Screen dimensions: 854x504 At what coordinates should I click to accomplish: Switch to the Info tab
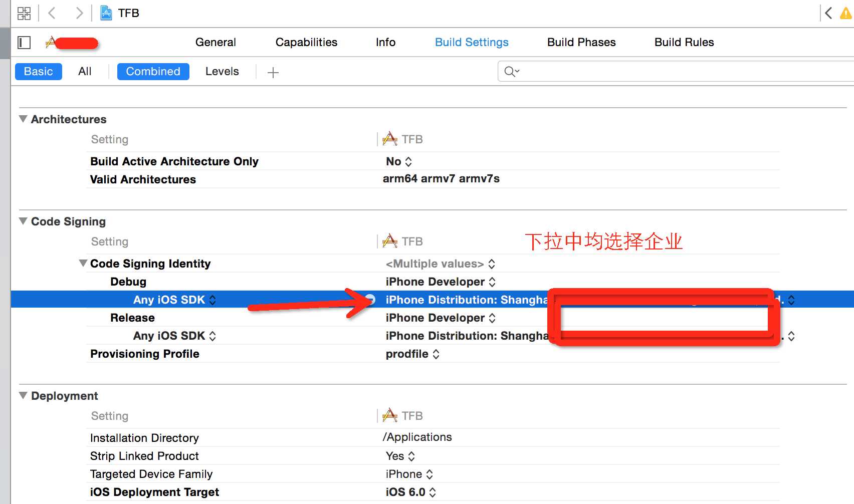tap(385, 42)
